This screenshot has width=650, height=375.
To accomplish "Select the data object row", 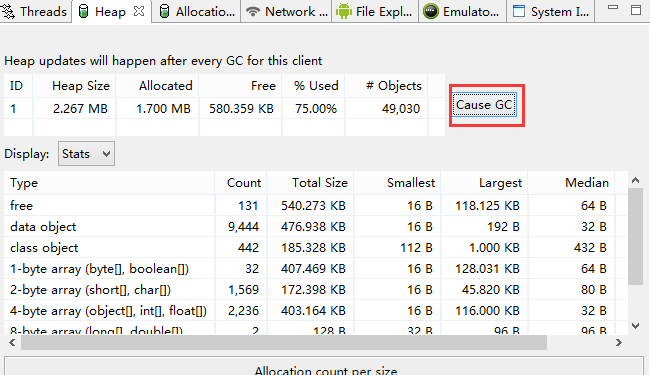I will (315, 227).
